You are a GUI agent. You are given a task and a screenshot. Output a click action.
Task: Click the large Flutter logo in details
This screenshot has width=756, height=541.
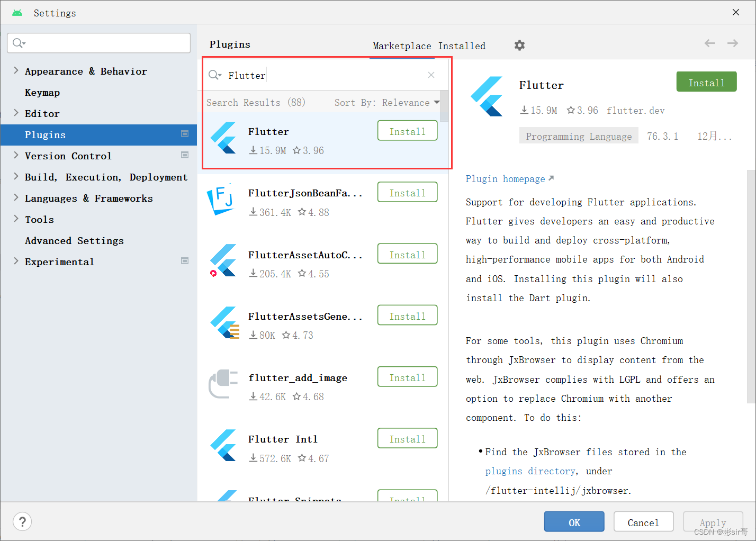click(x=487, y=96)
